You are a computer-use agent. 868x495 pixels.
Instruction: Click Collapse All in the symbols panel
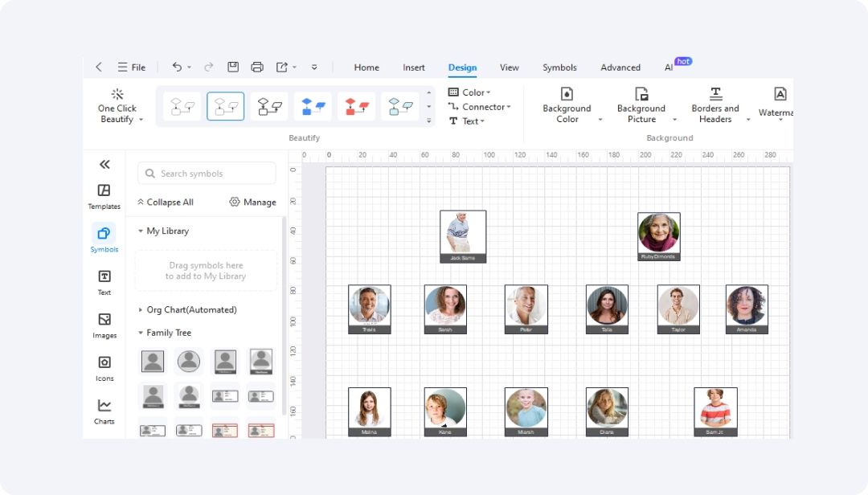pos(166,202)
